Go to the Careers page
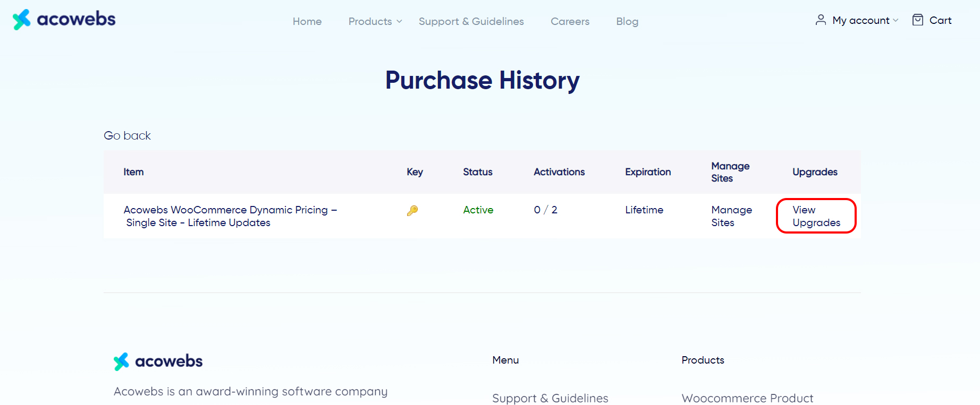This screenshot has height=405, width=980. [x=570, y=21]
